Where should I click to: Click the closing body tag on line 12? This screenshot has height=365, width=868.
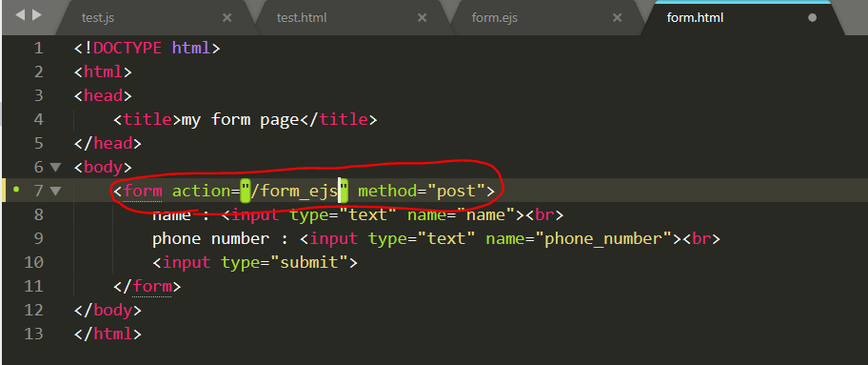pos(108,310)
